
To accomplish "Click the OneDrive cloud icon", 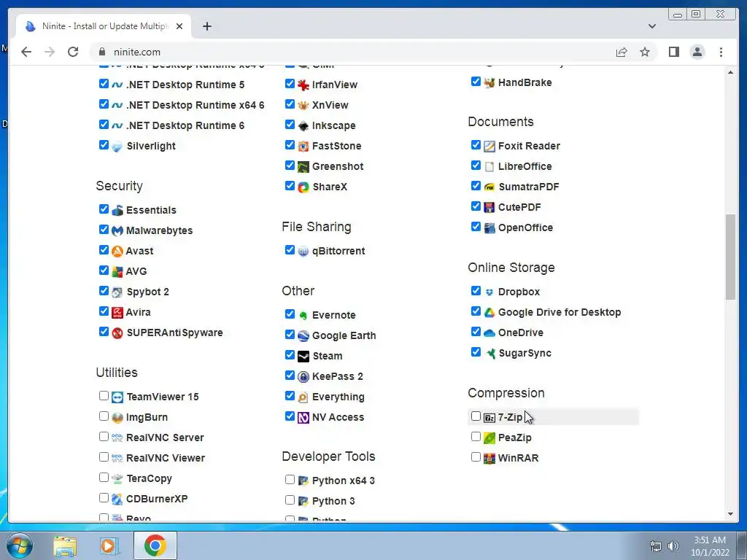I will [489, 332].
